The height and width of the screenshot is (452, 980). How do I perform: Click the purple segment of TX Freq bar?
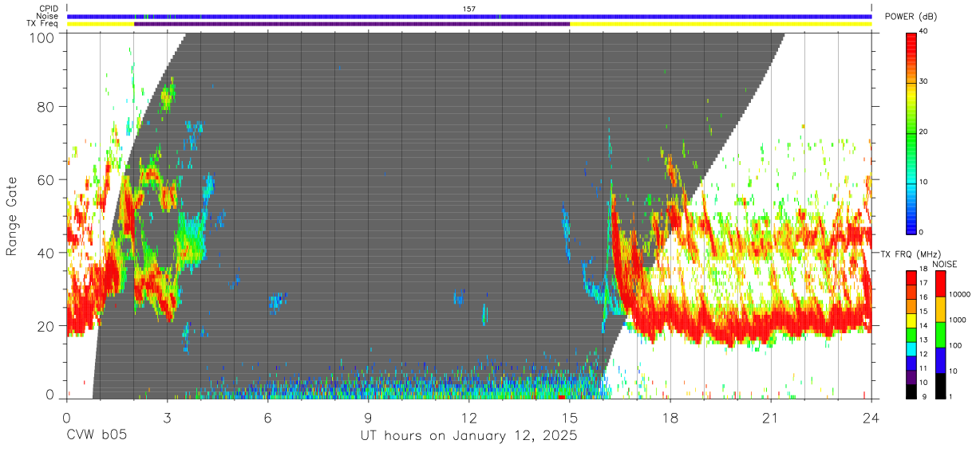click(352, 24)
